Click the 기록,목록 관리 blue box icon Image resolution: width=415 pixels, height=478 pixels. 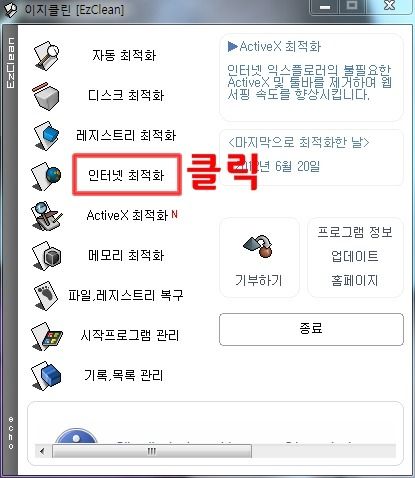point(47,376)
